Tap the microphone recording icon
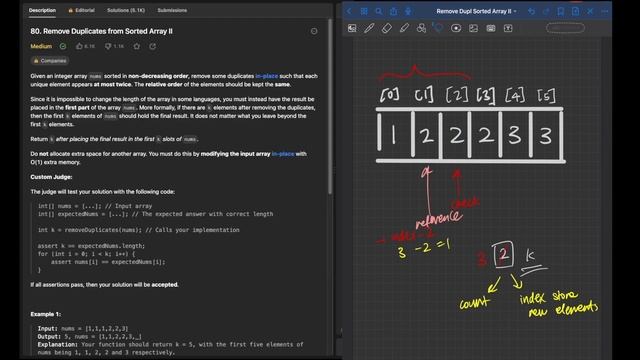Screen dimensions: 640x360 click(408, 11)
